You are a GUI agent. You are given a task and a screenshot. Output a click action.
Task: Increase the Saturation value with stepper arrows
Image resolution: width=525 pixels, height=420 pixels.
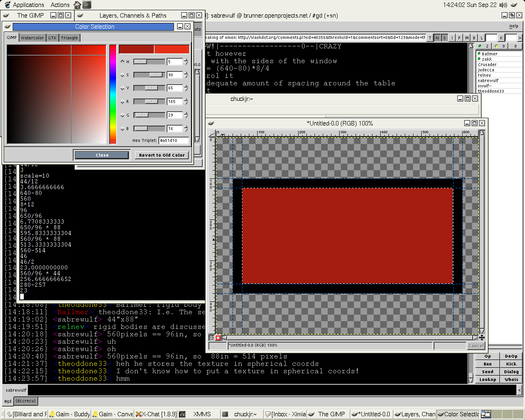[186, 73]
